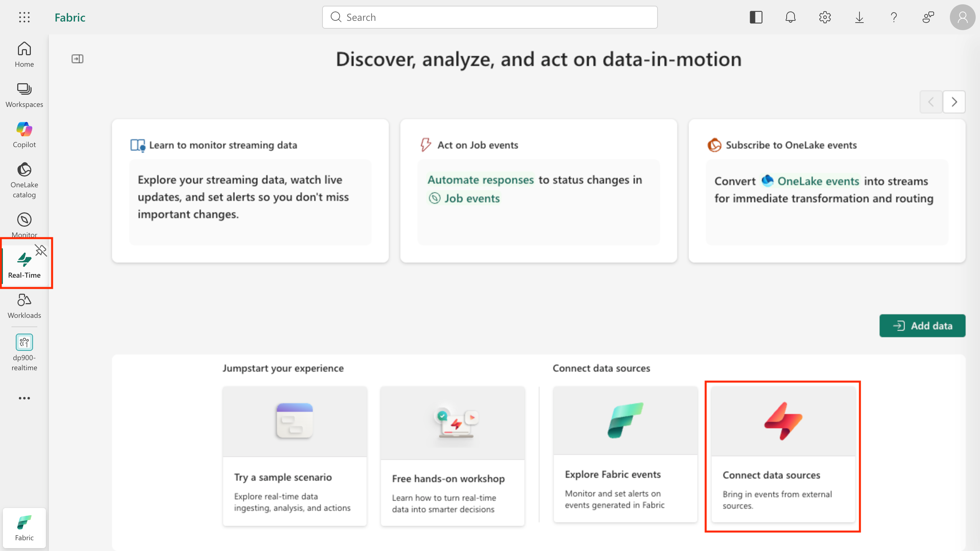The width and height of the screenshot is (980, 551).
Task: Click the Add data button
Action: (x=922, y=326)
